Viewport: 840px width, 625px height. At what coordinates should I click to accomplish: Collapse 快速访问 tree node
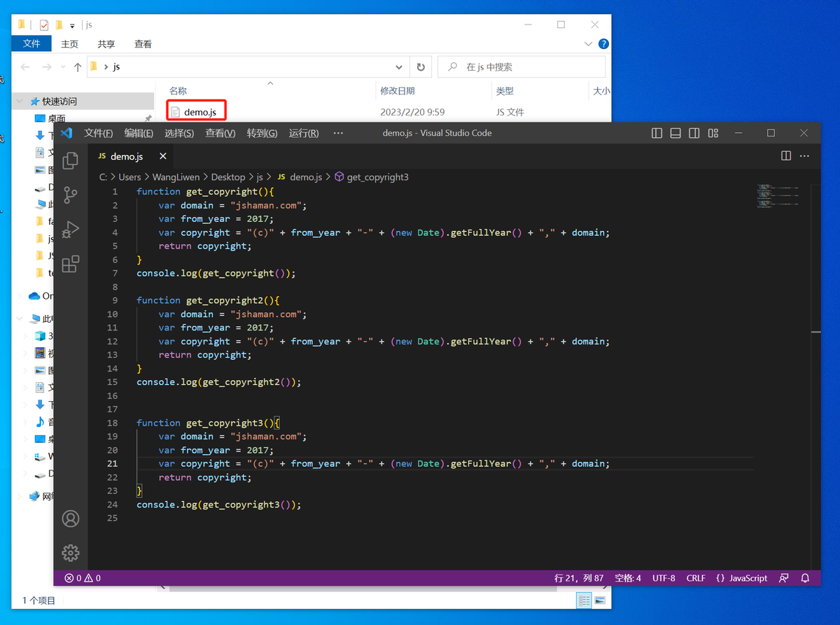[19, 101]
